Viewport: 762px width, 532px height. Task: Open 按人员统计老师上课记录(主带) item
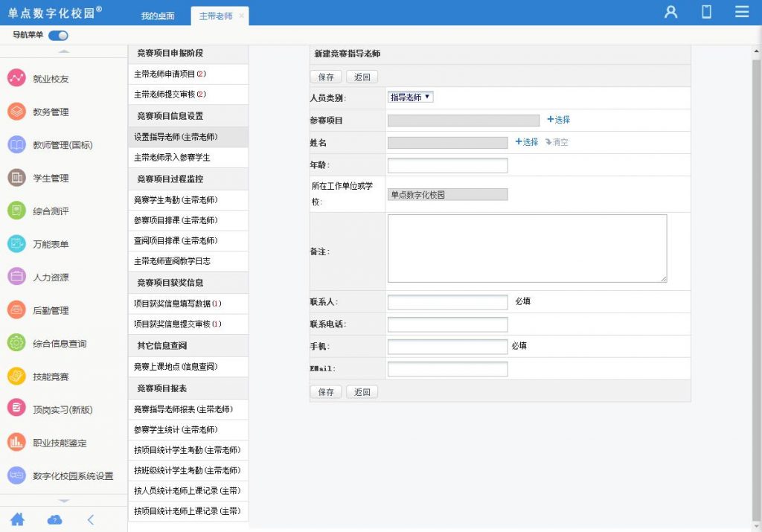coord(188,490)
